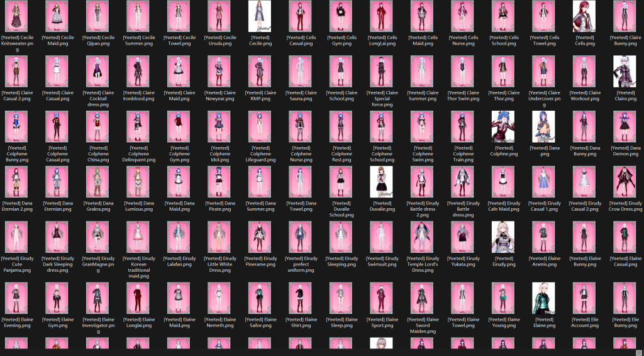Select [Yeeted] Colphene Idol.png file
644x356 pixels.
pyautogui.click(x=219, y=127)
